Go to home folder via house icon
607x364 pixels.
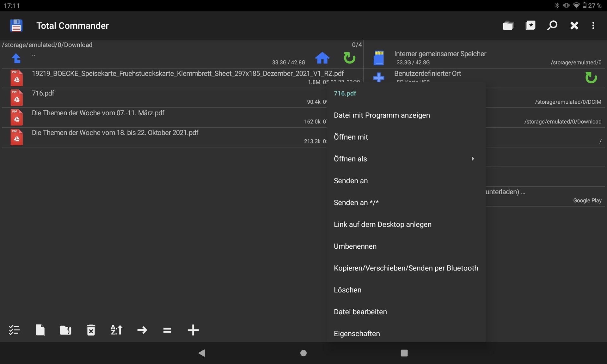pyautogui.click(x=322, y=58)
